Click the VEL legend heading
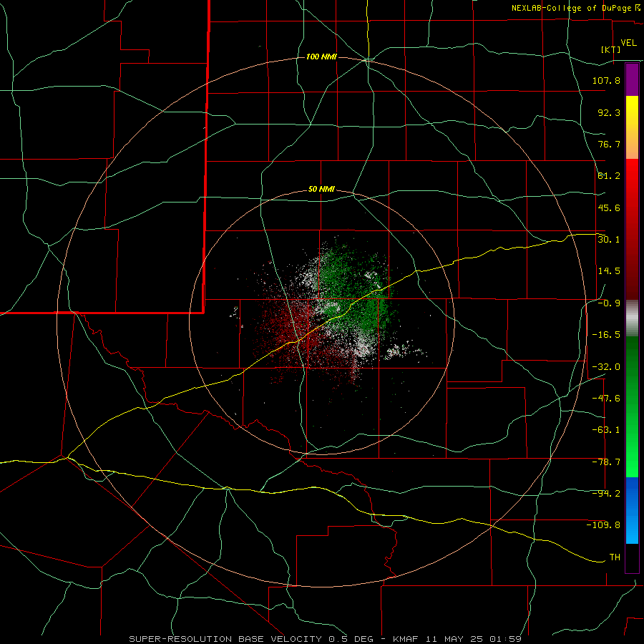The image size is (644, 644). click(628, 43)
